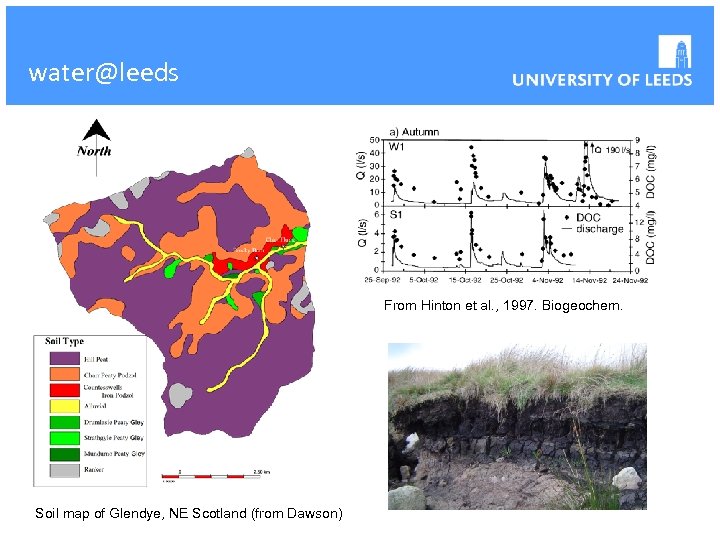
Task: Click the discharge legend text in chart
Action: pos(600,229)
